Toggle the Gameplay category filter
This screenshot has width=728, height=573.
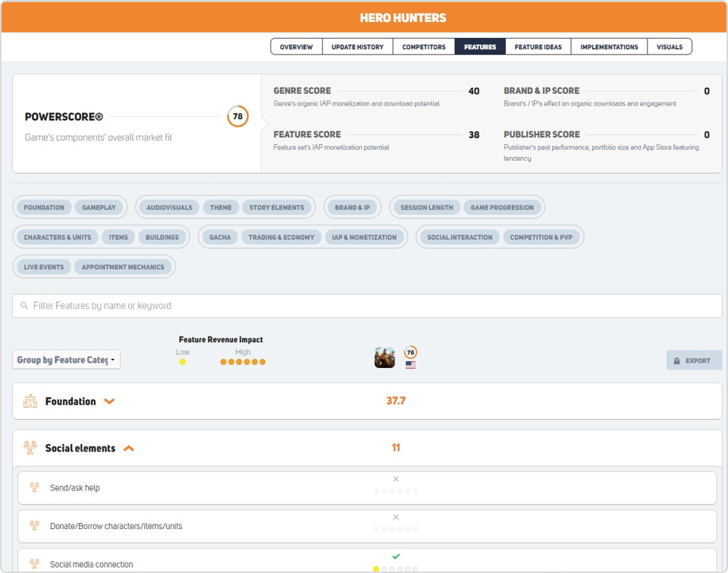[x=99, y=207]
